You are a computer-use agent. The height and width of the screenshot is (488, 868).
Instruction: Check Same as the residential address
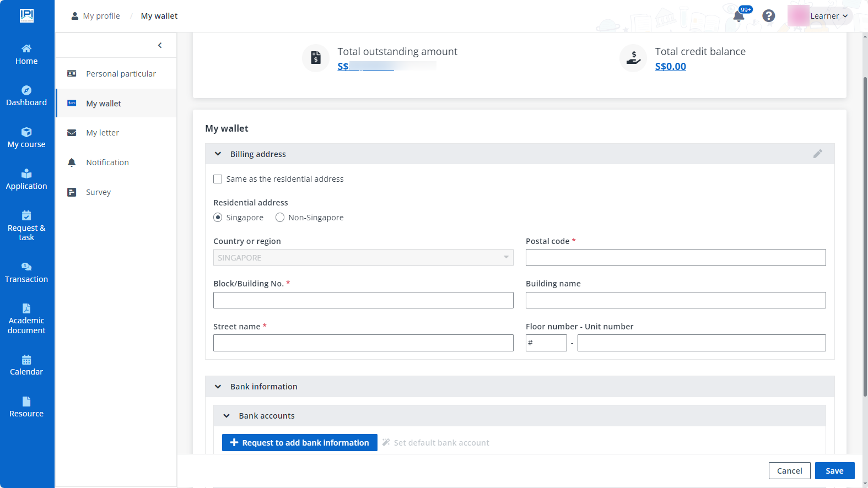click(218, 179)
